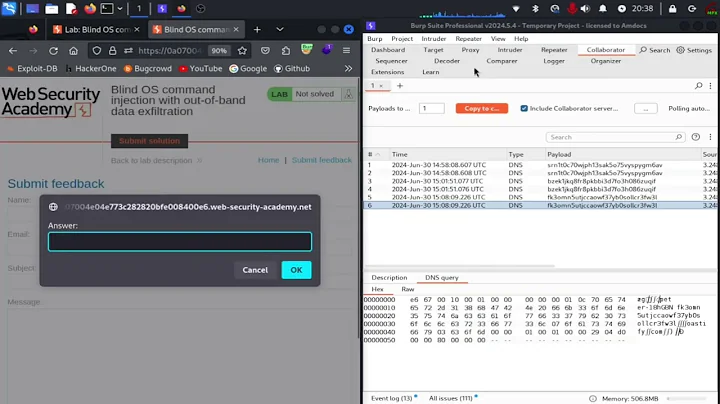
Task: Switch to Comparer tab
Action: point(502,61)
